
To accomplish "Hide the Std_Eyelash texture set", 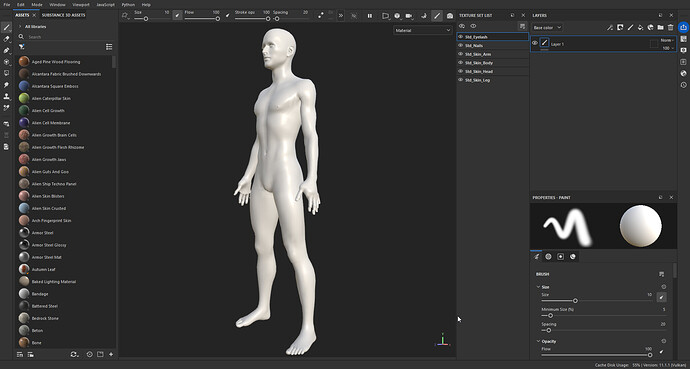I will click(x=461, y=37).
